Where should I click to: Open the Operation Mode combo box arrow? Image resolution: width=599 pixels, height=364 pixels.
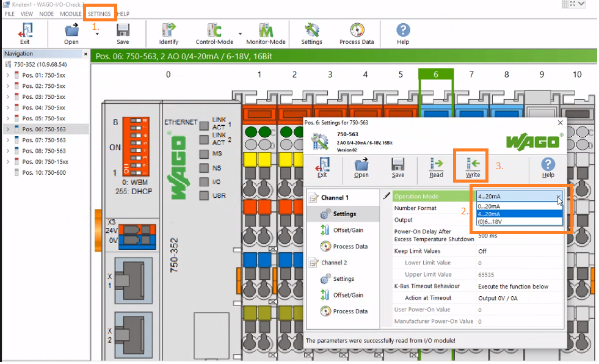(559, 196)
